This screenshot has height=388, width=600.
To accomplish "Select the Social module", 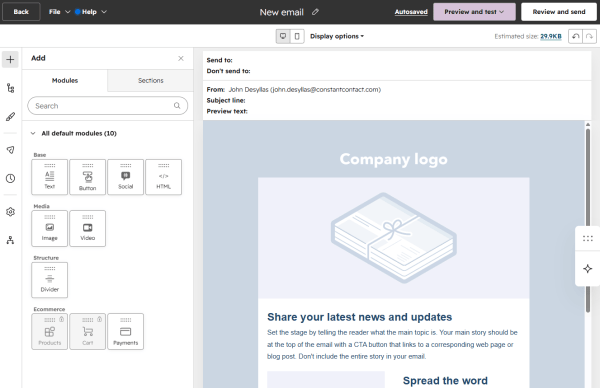I will [x=126, y=177].
